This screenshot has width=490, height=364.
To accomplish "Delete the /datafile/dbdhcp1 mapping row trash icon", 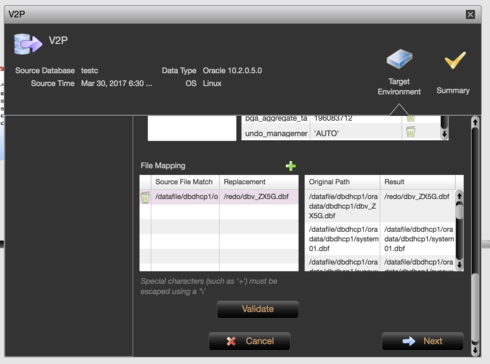I will coord(145,197).
